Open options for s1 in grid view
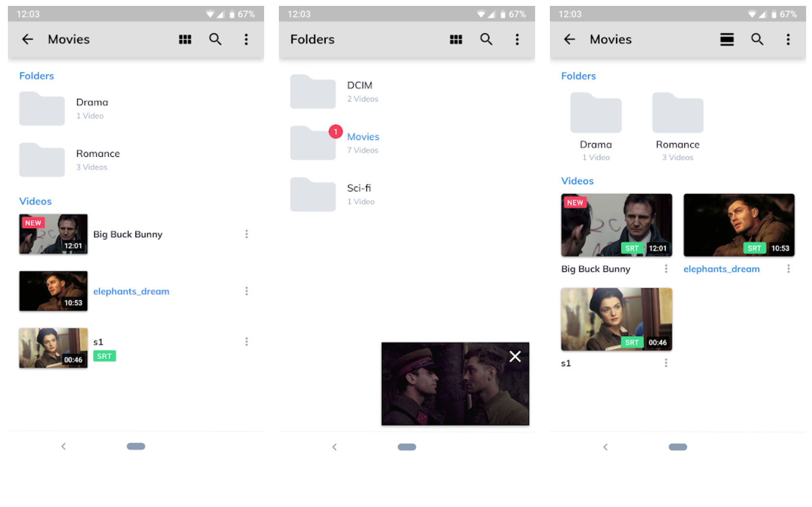This screenshot has height=507, width=812. (666, 363)
